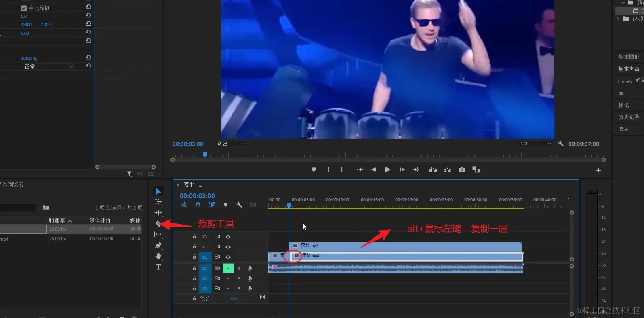Open the comparison view button
644x318 pixels.
476,170
